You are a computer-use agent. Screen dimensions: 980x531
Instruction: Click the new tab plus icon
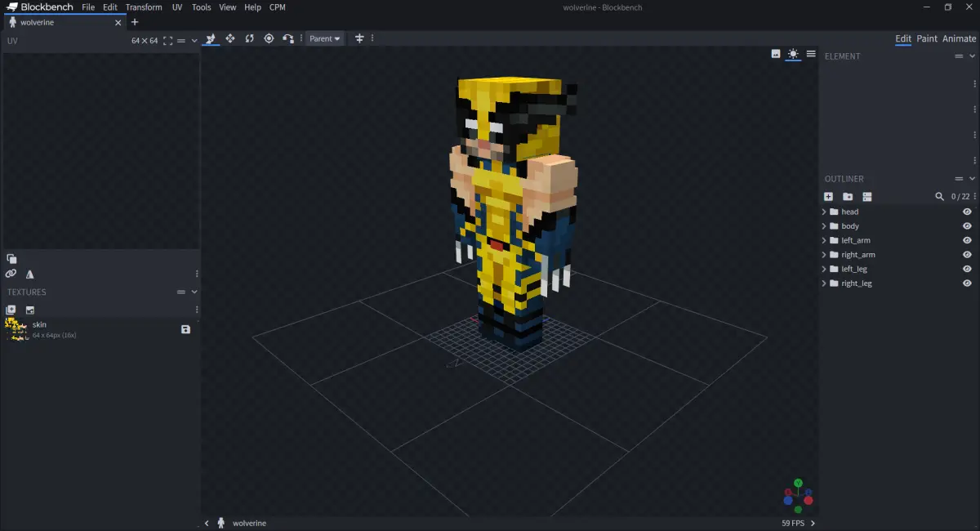[135, 22]
